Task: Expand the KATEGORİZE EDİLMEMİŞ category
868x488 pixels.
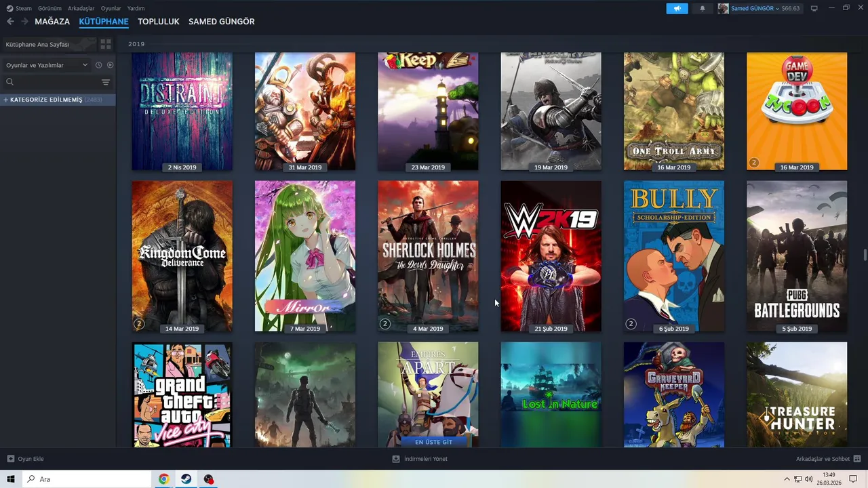Action: pyautogui.click(x=58, y=100)
